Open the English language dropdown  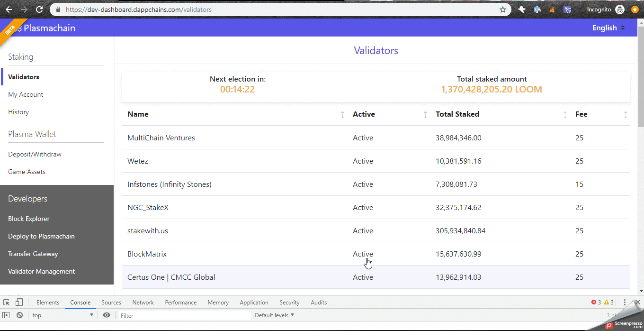(608, 28)
